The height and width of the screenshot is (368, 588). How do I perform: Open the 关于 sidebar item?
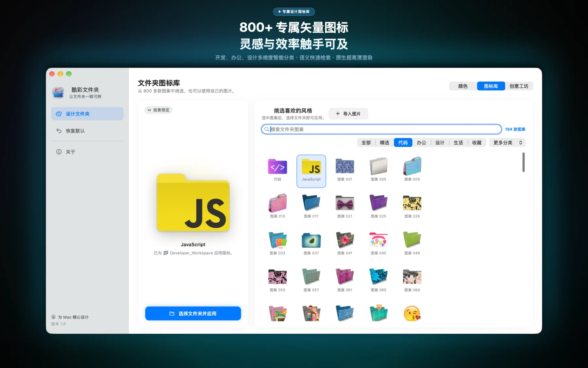87,152
